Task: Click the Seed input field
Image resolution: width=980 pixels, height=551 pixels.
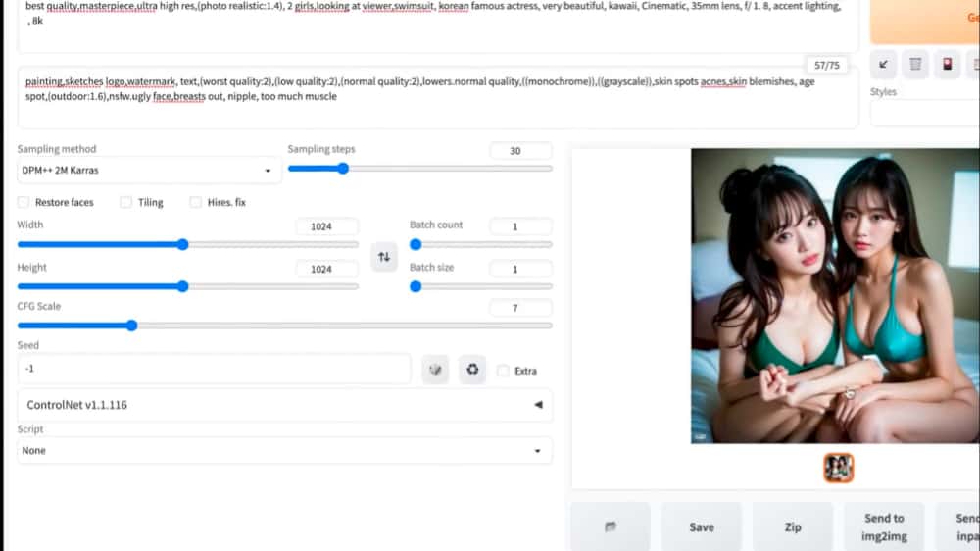Action: (x=215, y=369)
